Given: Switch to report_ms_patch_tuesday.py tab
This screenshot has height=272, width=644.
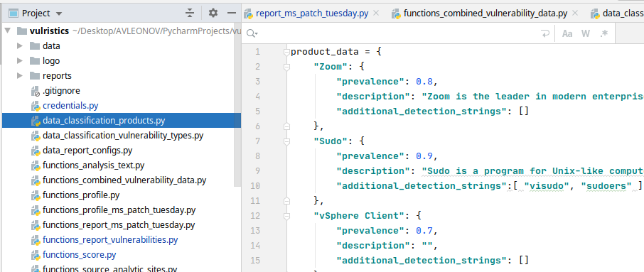Looking at the screenshot, I should click(312, 13).
